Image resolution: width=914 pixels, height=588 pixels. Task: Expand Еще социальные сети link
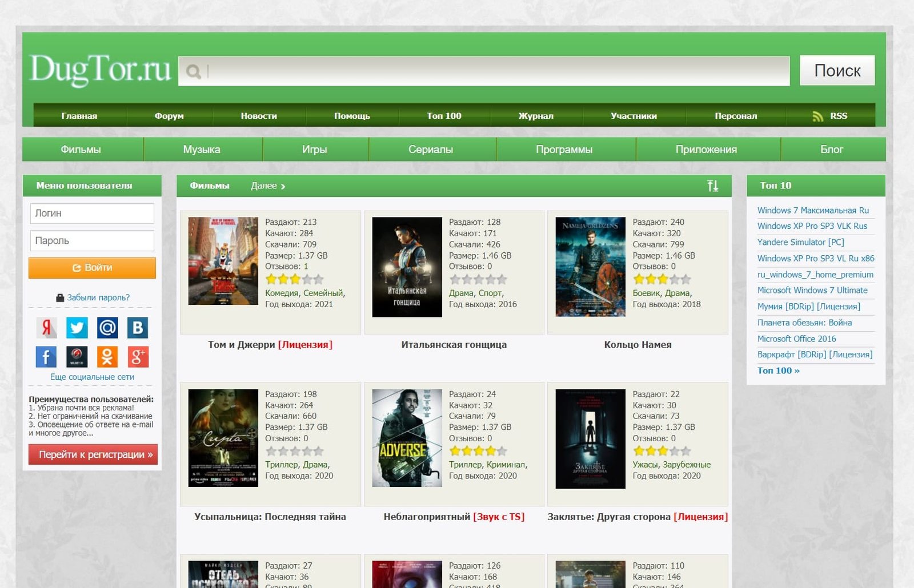point(92,377)
